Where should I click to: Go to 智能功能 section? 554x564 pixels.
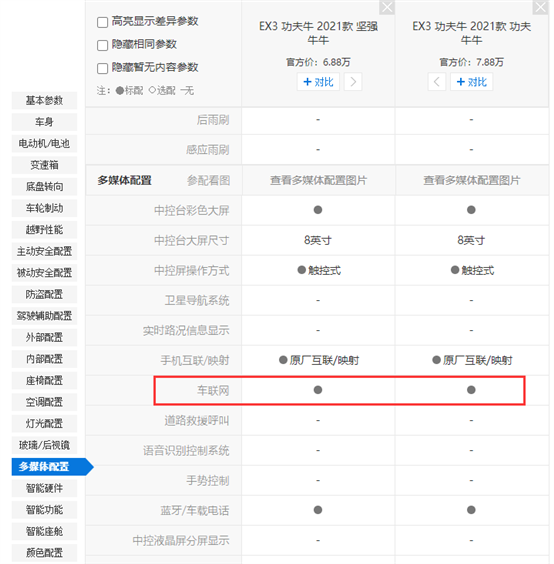(x=44, y=510)
